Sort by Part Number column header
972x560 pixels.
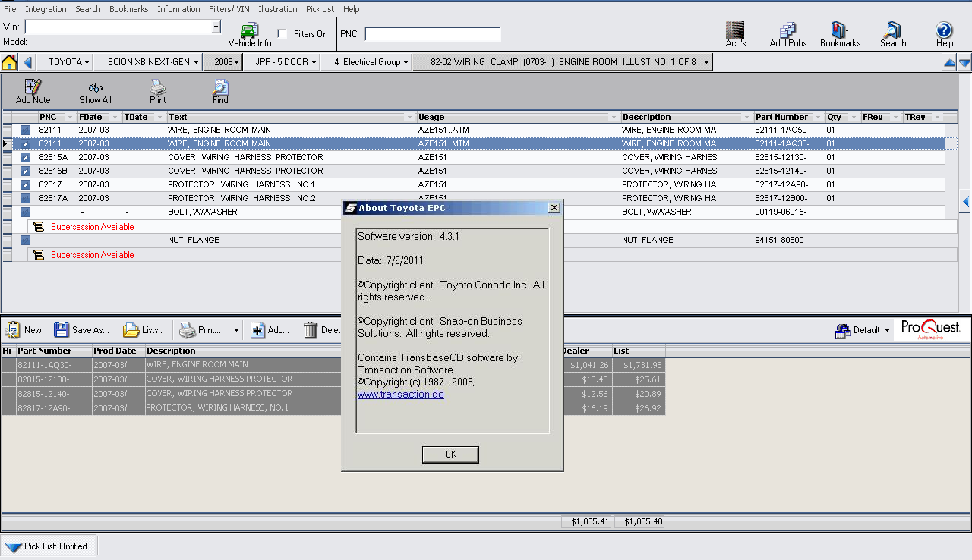pyautogui.click(x=781, y=117)
